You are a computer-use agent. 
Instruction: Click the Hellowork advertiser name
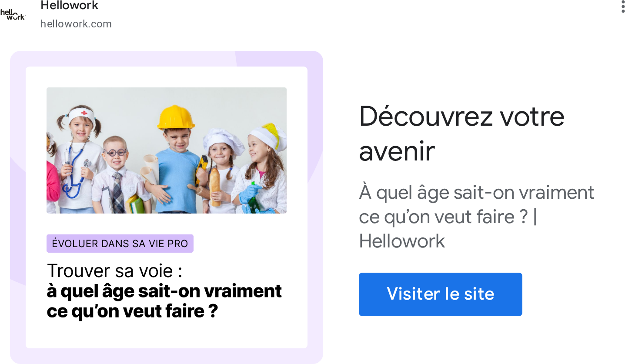pos(70,6)
